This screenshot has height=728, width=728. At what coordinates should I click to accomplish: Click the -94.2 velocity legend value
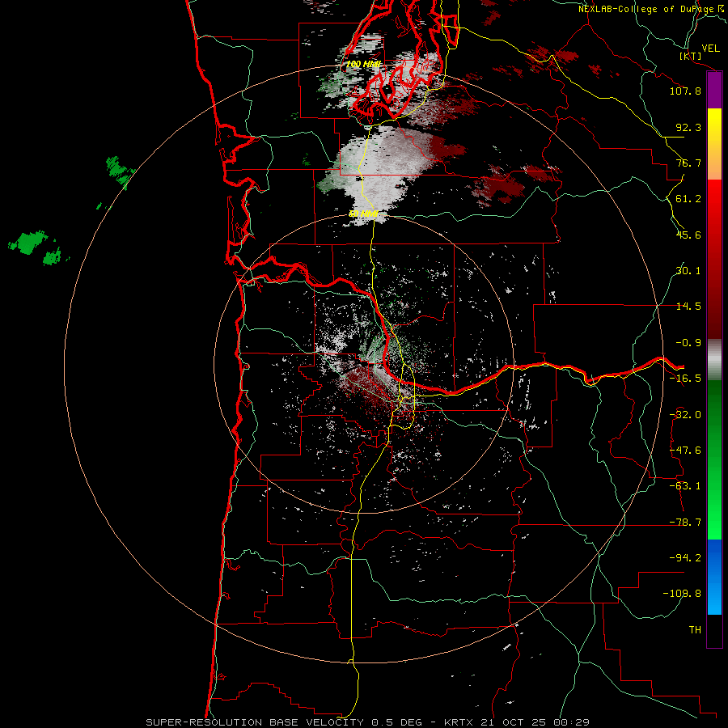tap(685, 558)
